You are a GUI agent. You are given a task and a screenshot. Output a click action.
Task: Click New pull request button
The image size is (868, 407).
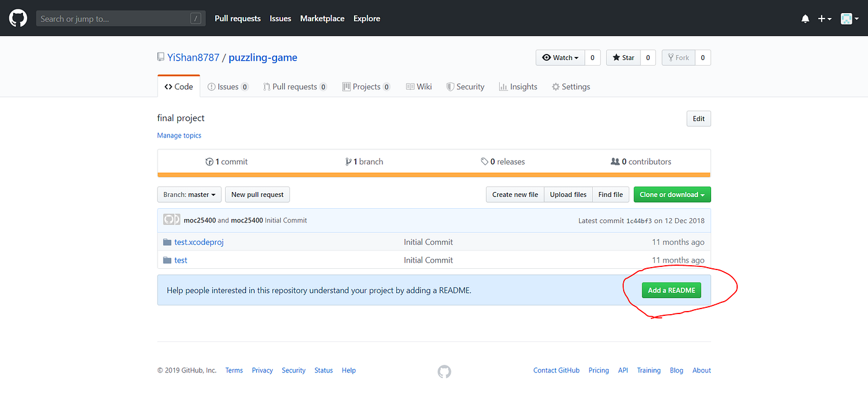pyautogui.click(x=257, y=195)
